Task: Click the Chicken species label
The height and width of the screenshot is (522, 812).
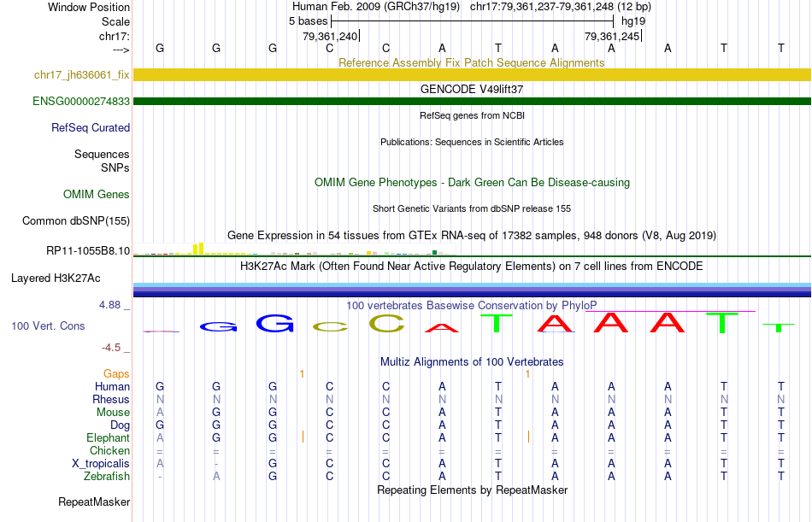Action: click(109, 451)
